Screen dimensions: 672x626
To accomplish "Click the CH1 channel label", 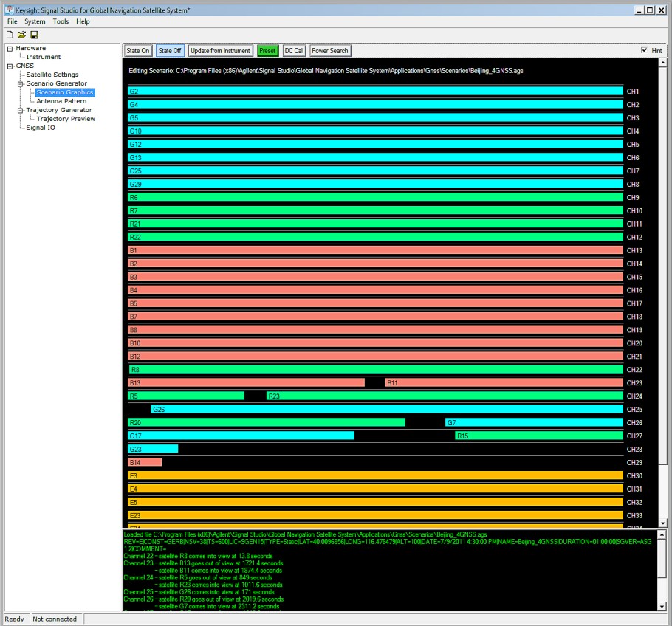I will (x=633, y=92).
